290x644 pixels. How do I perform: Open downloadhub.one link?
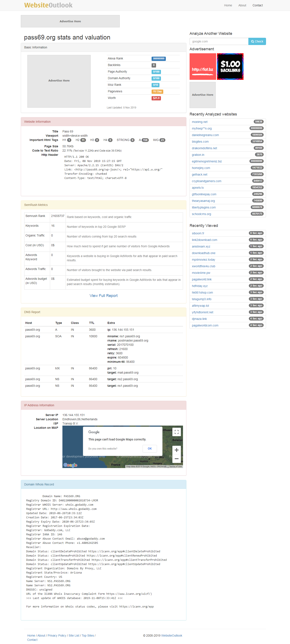point(204,253)
